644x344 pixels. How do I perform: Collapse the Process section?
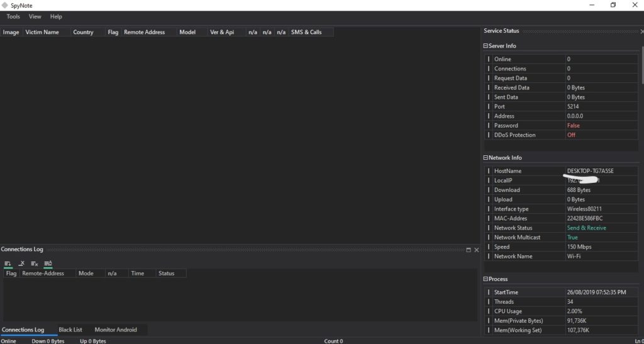click(x=486, y=279)
